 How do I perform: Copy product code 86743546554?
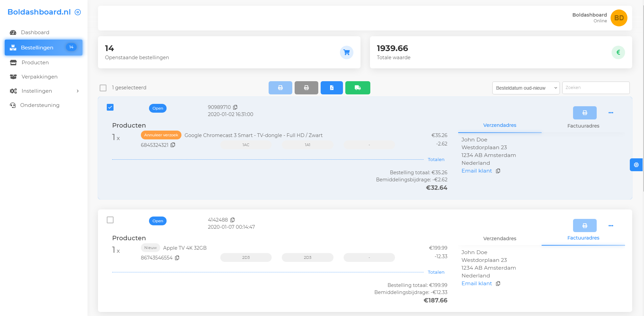(x=177, y=258)
